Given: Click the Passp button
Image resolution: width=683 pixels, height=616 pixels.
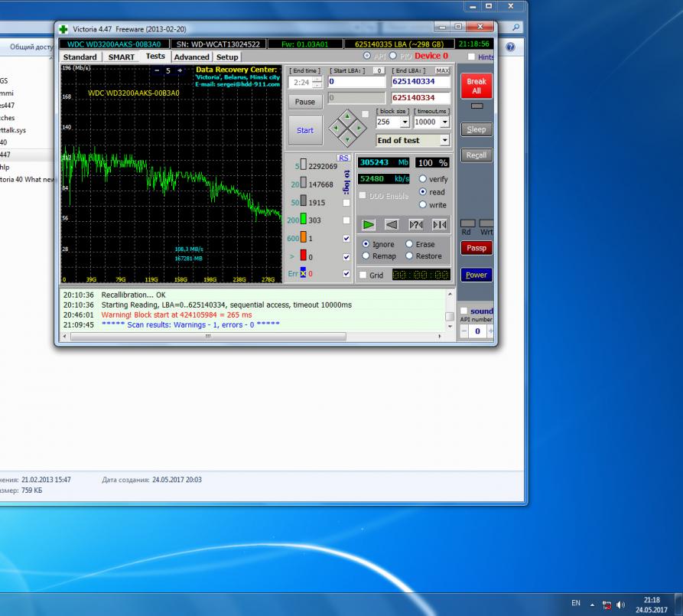Looking at the screenshot, I should click(476, 248).
